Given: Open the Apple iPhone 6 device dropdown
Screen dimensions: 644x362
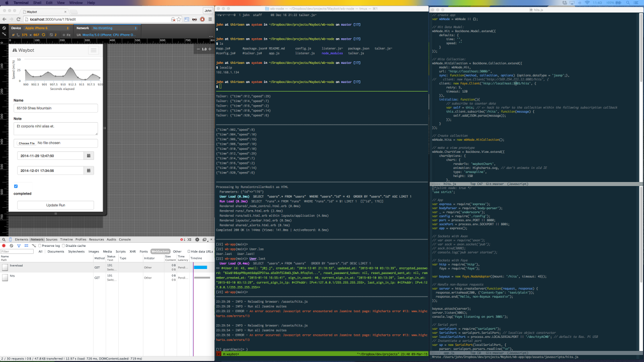Looking at the screenshot, I should (46, 28).
